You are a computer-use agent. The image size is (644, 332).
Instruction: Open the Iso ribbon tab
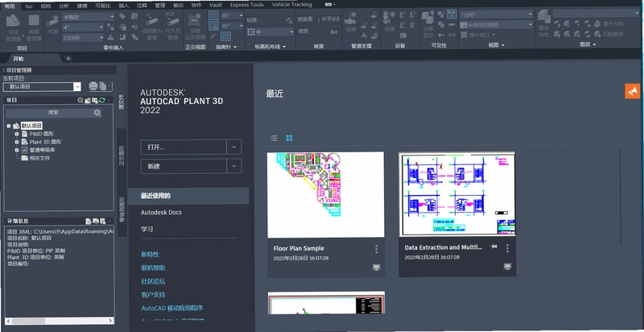pos(29,6)
